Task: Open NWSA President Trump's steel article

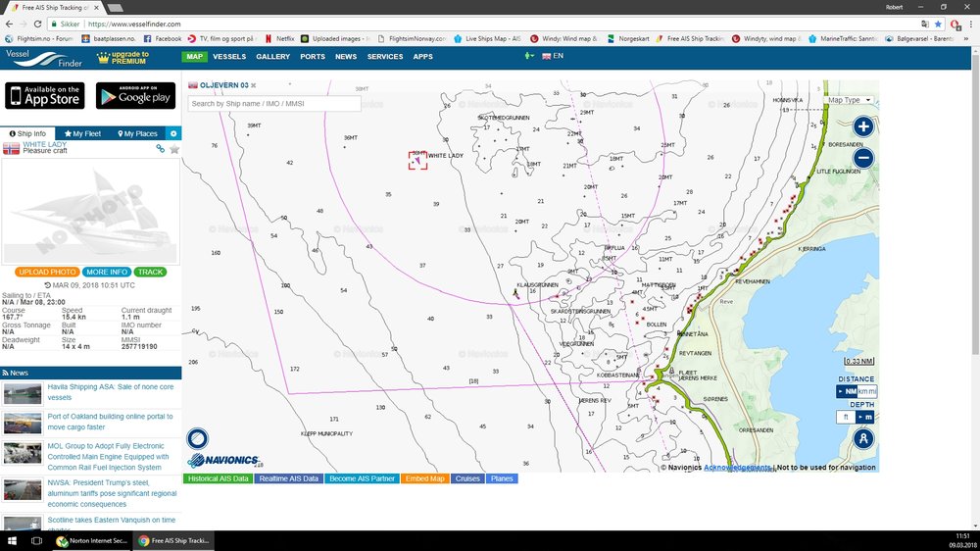Action: (112, 493)
